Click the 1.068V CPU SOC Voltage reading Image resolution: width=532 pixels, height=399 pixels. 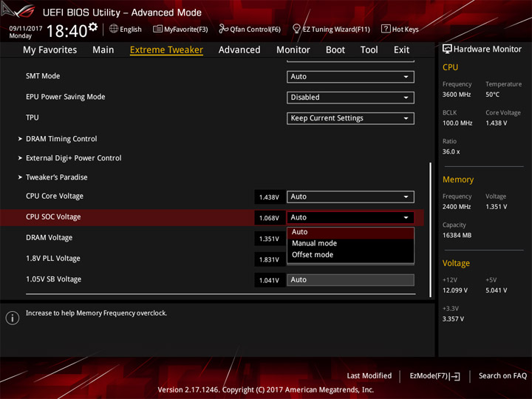tap(270, 218)
